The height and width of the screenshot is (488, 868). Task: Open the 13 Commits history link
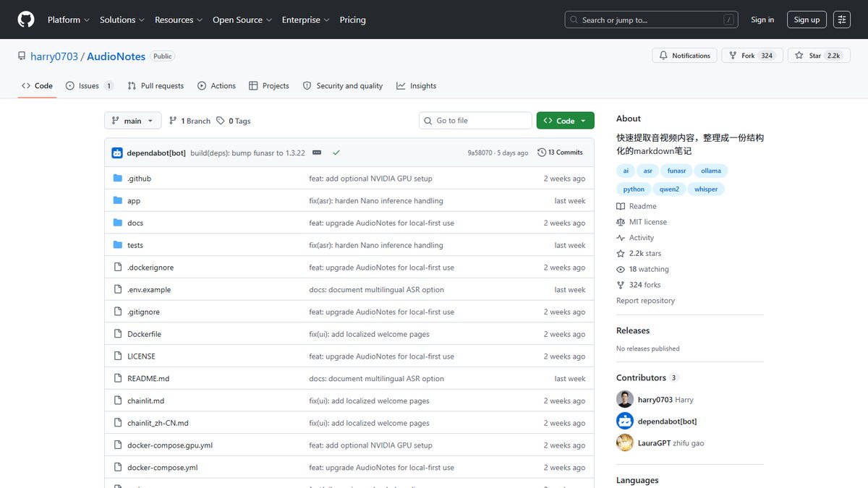coord(560,153)
